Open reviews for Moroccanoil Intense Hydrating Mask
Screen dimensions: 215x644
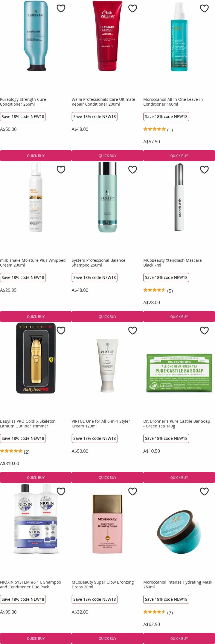(158, 612)
